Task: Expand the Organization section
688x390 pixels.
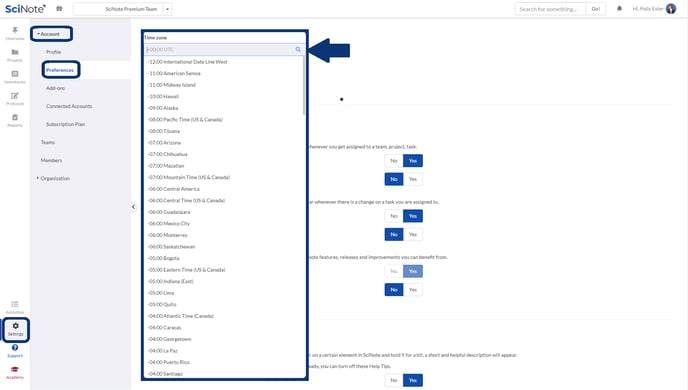Action: (x=54, y=179)
